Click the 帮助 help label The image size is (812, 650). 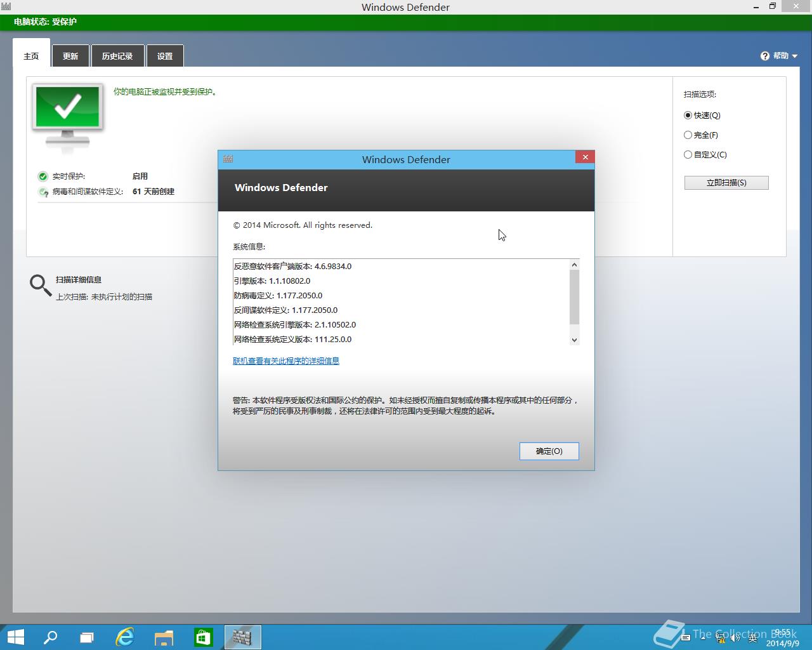781,56
